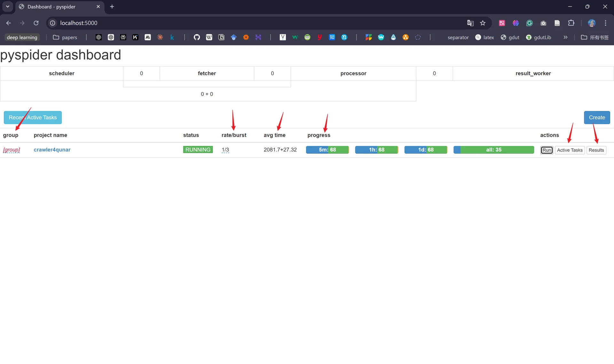The image size is (614, 364).
Task: Open the Notion bookmark icon
Action: 221,37
